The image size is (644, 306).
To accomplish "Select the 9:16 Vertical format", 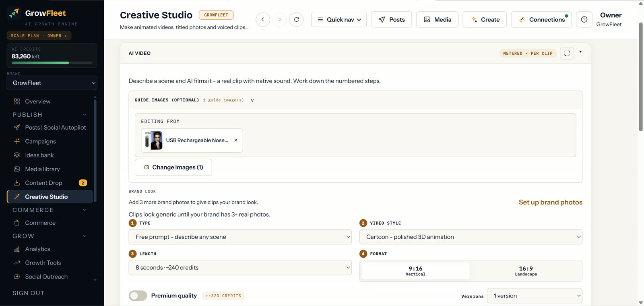I will coord(416,271).
